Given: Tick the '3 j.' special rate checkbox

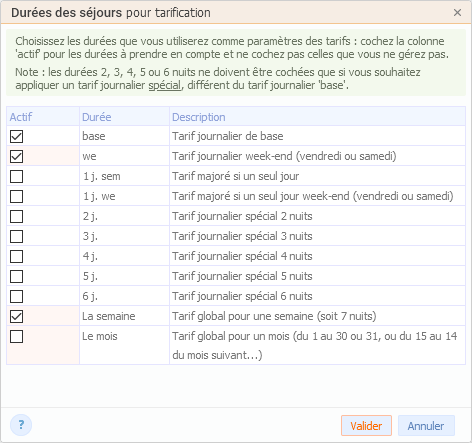Looking at the screenshot, I should (x=16, y=236).
